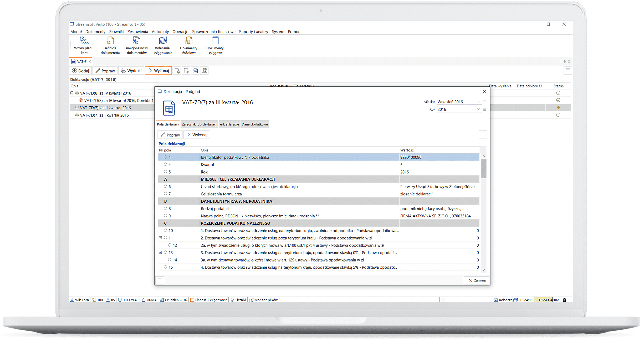644x350 pixels.
Task: Click the menu icon next to Miesiąc field
Action: 484,102
